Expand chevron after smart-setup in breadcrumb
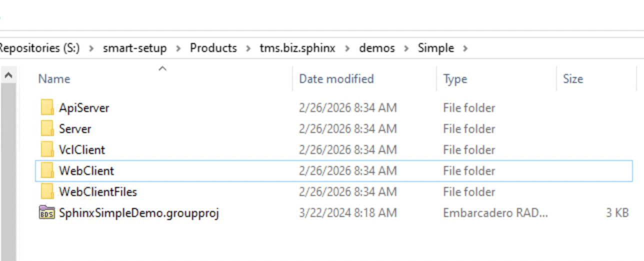This screenshot has height=261, width=644. 178,48
